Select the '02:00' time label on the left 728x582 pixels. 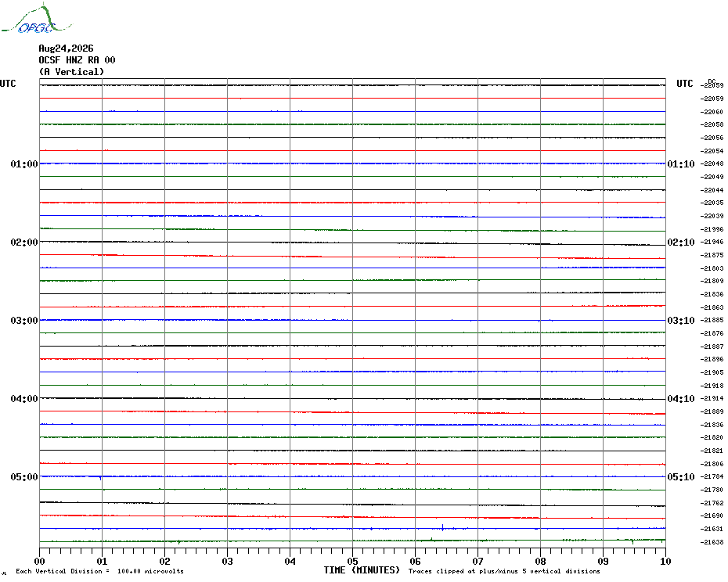24,242
